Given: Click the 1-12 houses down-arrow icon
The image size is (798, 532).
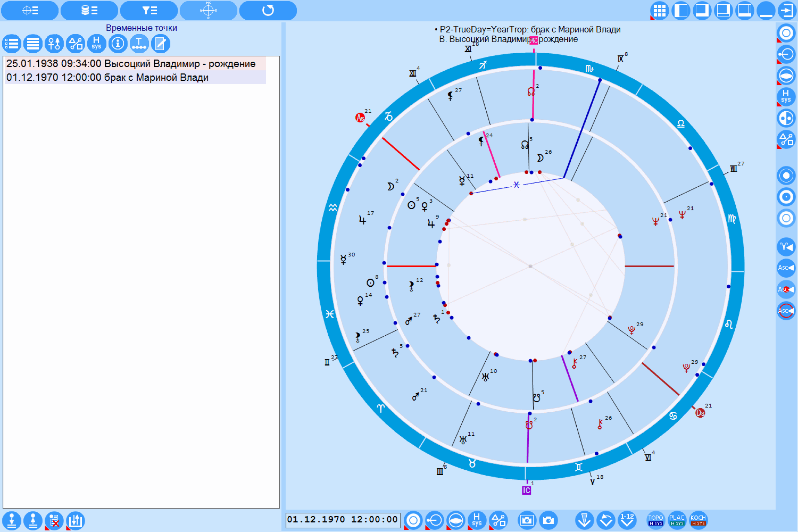Looking at the screenshot, I should (x=627, y=520).
